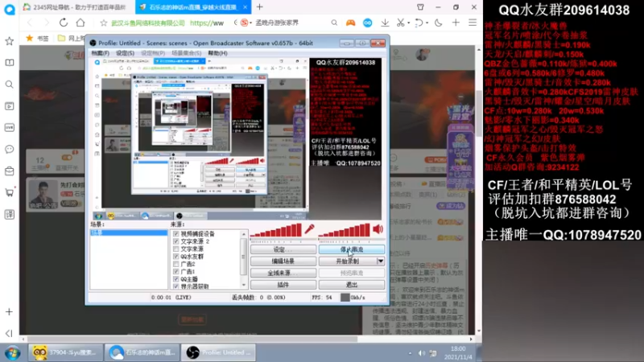Expand the 开始录制 dropdown arrow
644x362 pixels.
coord(381,261)
